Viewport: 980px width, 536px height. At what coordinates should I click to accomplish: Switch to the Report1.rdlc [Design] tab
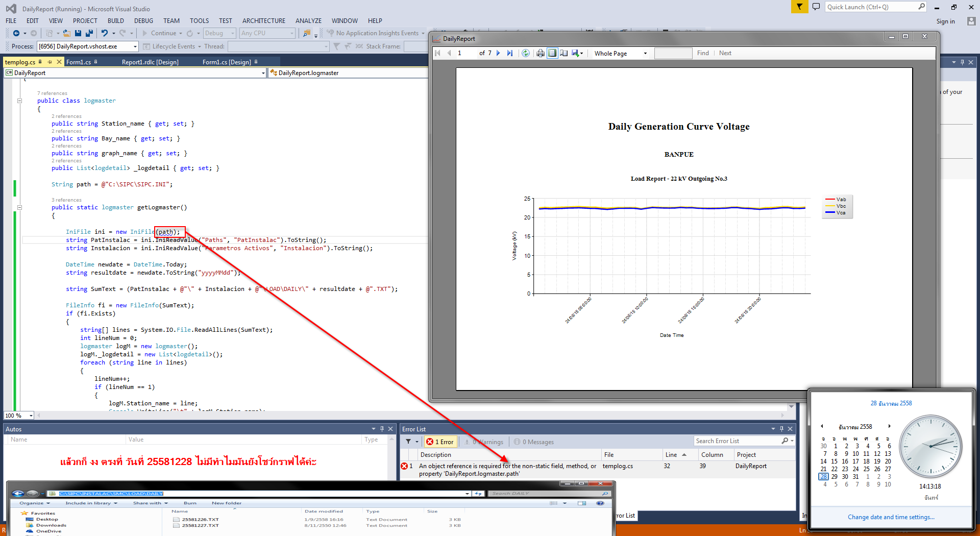click(150, 62)
